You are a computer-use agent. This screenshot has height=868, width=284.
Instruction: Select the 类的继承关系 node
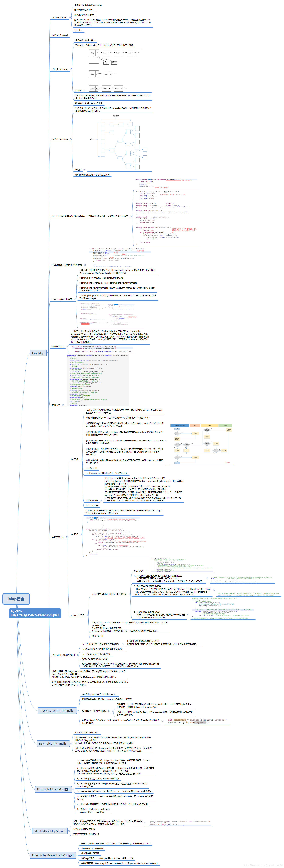[x=58, y=346]
